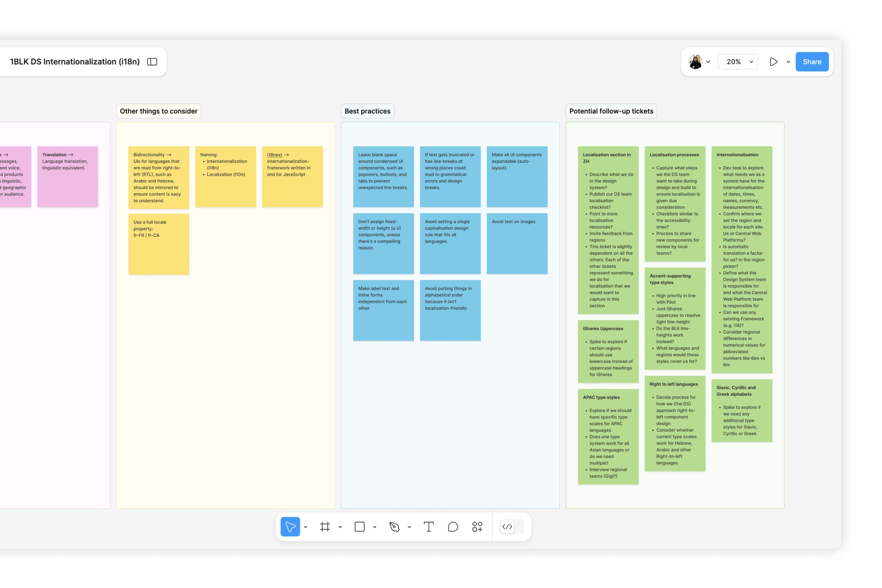This screenshot has width=882, height=588.
Task: Select the 'Don't assign fixed-width' sticky
Action: [383, 243]
